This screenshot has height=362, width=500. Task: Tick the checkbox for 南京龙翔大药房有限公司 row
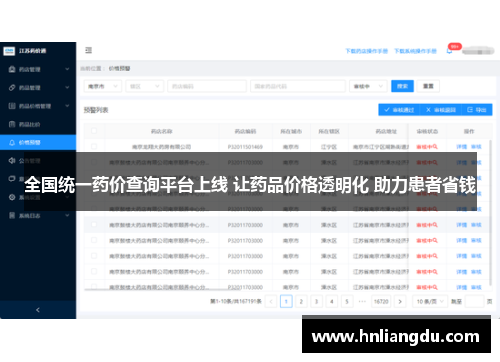coord(94,146)
